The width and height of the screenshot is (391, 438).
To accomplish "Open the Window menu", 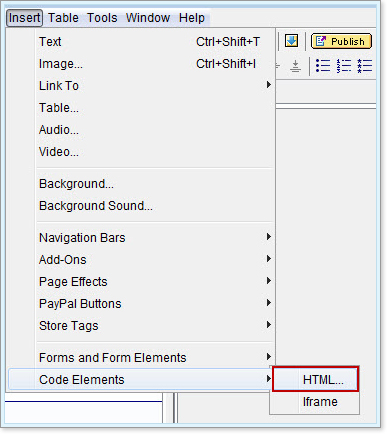I will (x=149, y=18).
